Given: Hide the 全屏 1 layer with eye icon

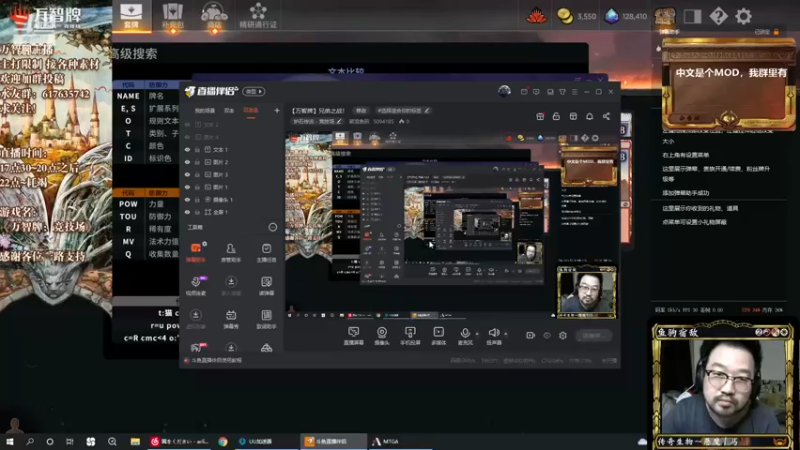Looking at the screenshot, I should (187, 212).
